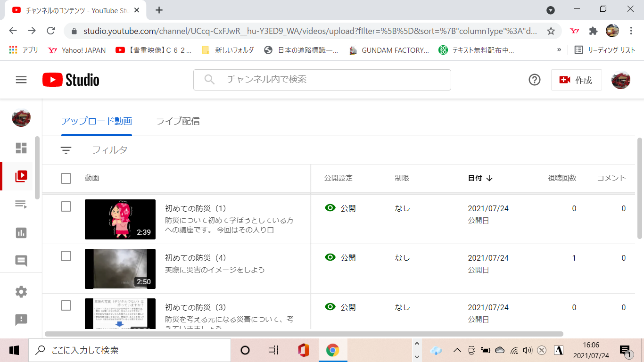Click the コメント column header
The height and width of the screenshot is (362, 644).
pos(611,178)
